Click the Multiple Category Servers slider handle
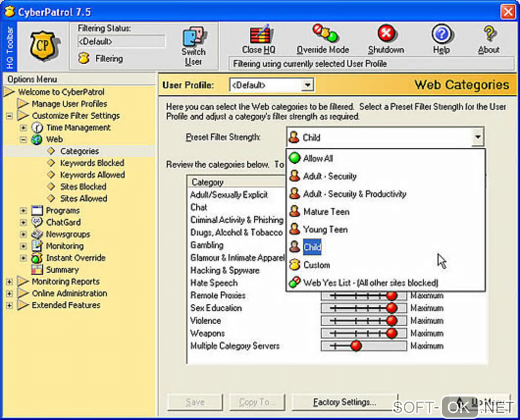Viewport: 520px width, 420px height. pos(356,346)
